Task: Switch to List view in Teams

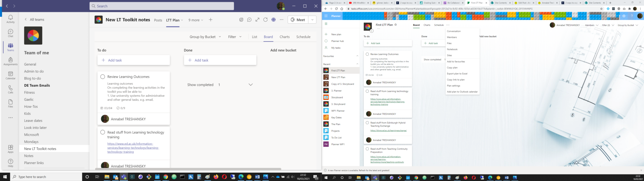Action: (x=254, y=37)
